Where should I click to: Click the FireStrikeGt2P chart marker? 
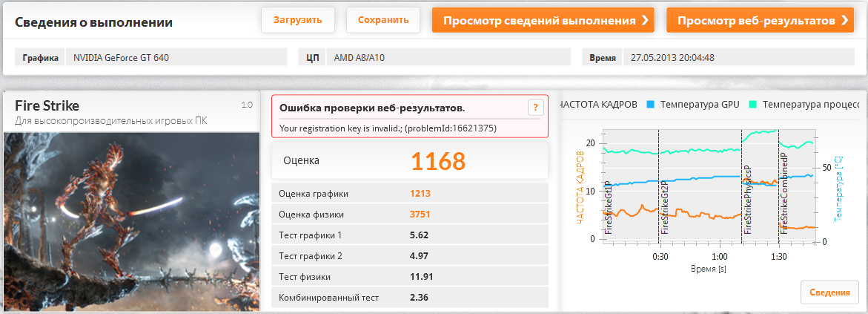coord(664,207)
